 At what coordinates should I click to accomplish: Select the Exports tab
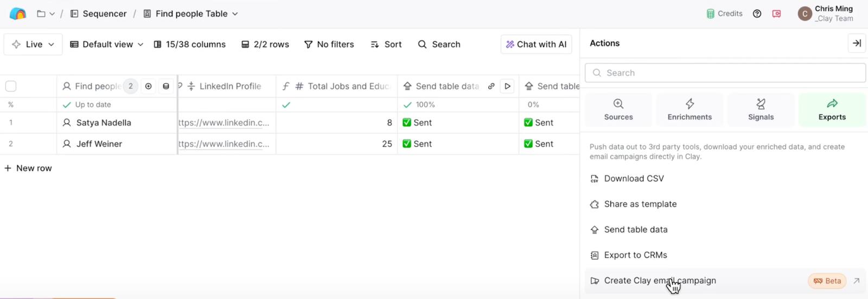click(x=832, y=110)
